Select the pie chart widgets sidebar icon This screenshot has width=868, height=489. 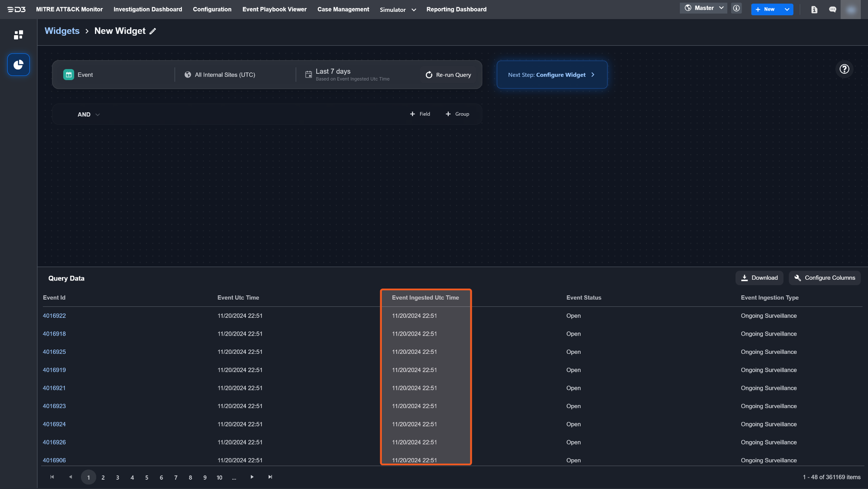[18, 65]
